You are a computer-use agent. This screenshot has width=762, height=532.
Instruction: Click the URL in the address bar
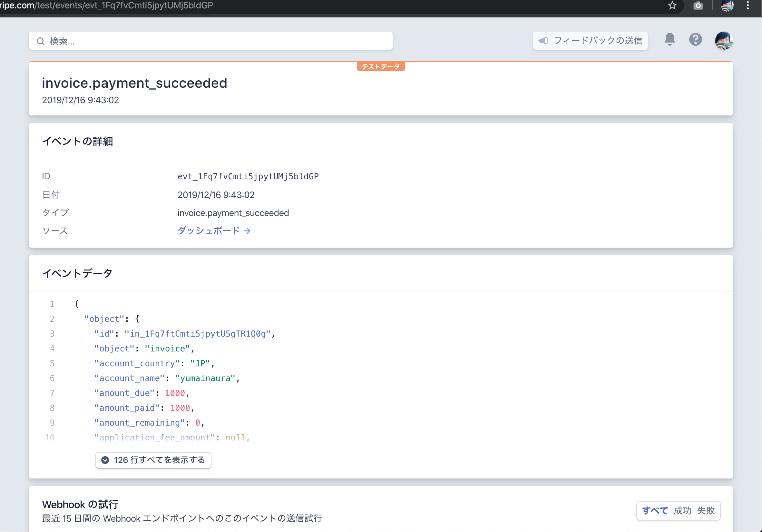(x=106, y=5)
